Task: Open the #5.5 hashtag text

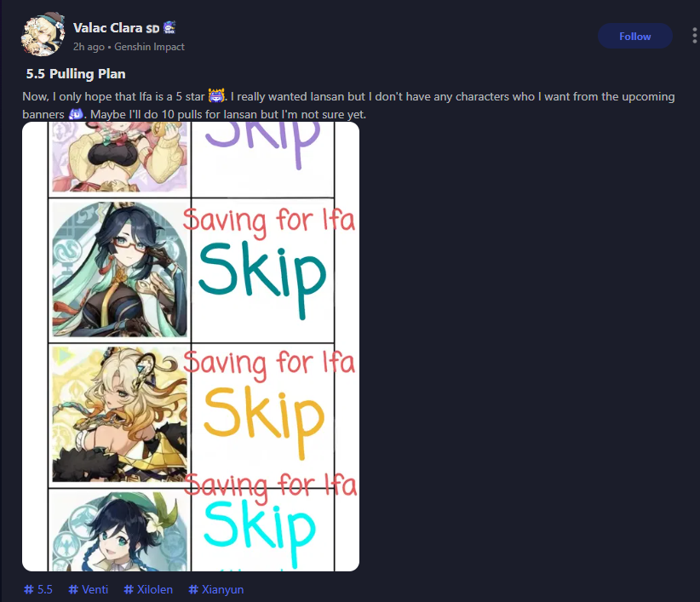Action: (x=44, y=589)
